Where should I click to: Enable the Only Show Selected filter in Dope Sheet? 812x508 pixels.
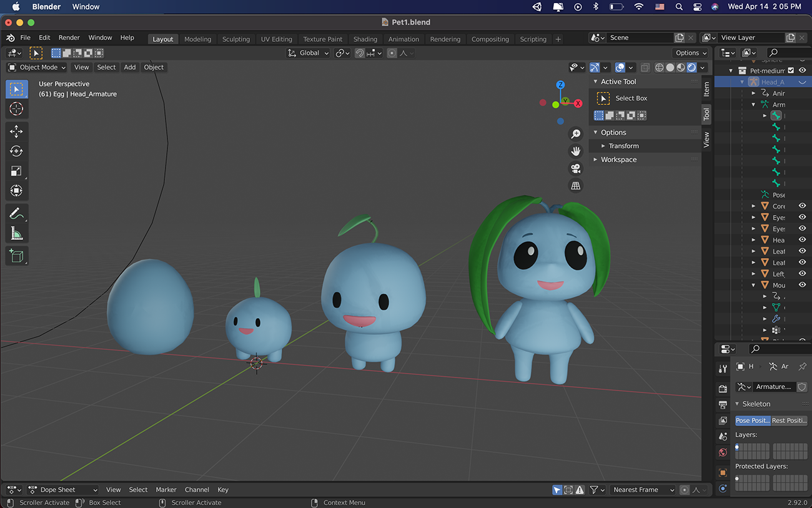coord(557,490)
